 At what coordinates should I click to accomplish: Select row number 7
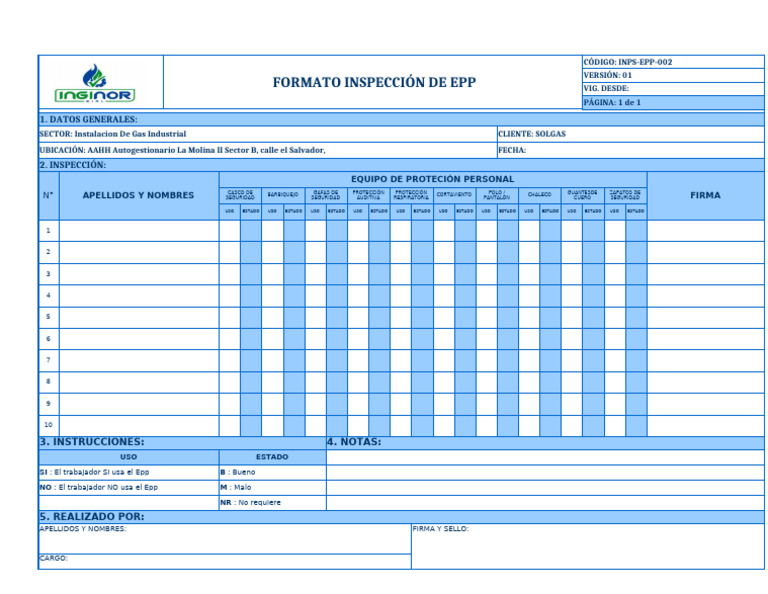pyautogui.click(x=48, y=360)
